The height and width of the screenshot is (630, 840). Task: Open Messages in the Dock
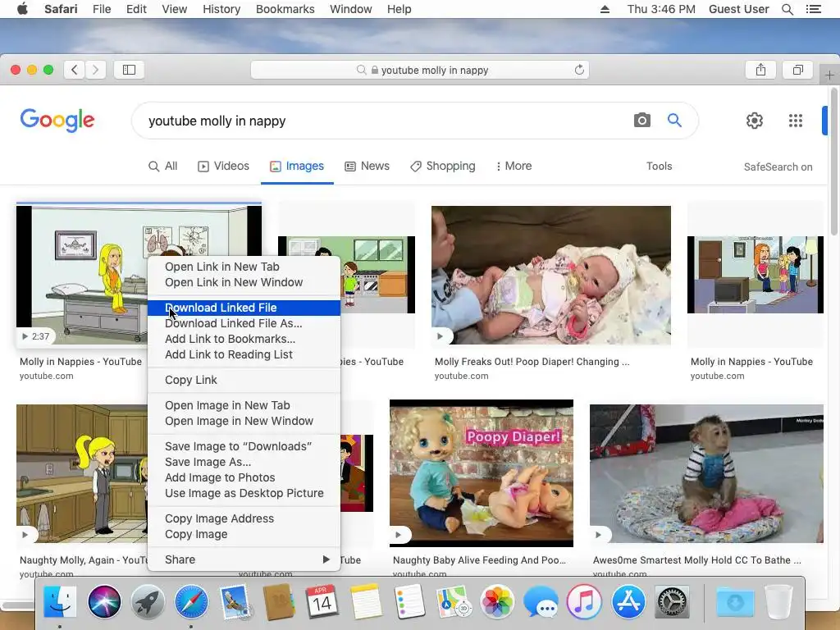[541, 602]
